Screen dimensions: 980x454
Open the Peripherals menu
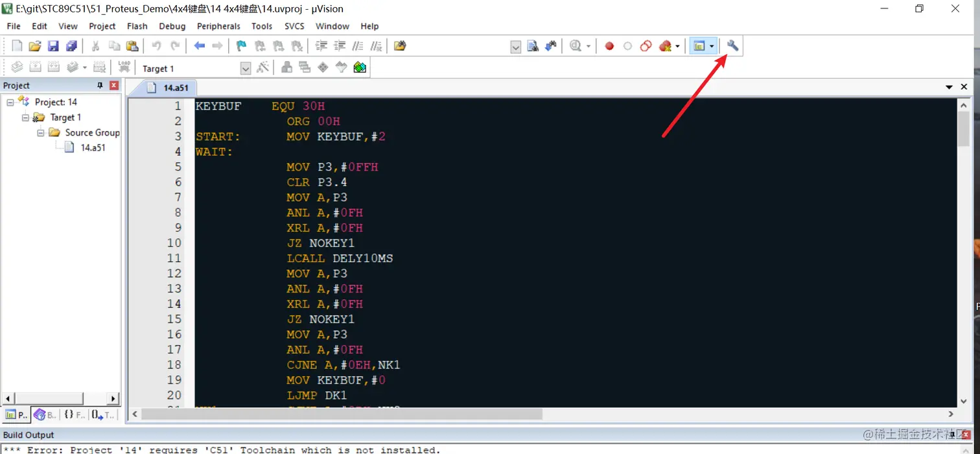coord(218,27)
